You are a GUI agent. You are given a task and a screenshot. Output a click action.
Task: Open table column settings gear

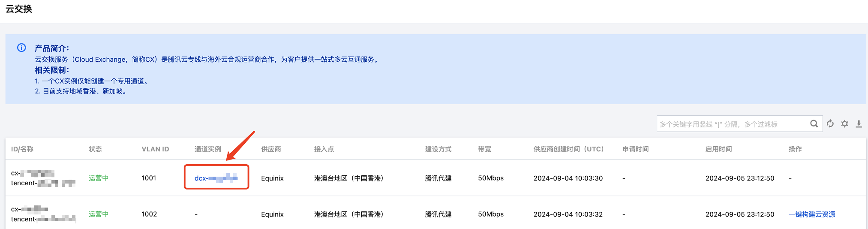[x=844, y=124]
